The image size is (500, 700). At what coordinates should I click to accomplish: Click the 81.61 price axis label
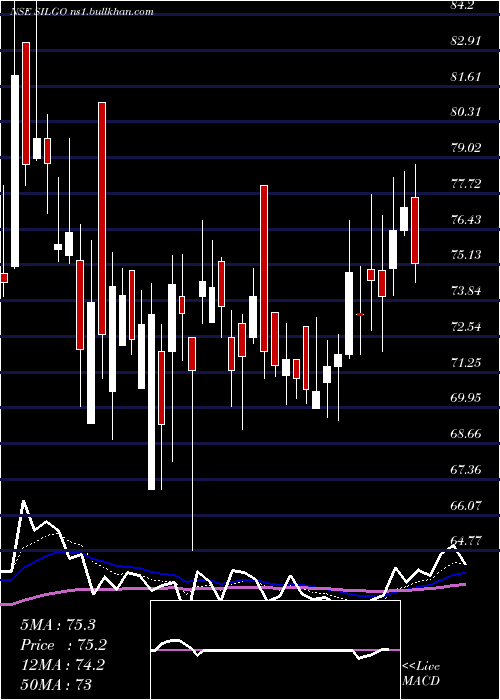pyautogui.click(x=467, y=76)
